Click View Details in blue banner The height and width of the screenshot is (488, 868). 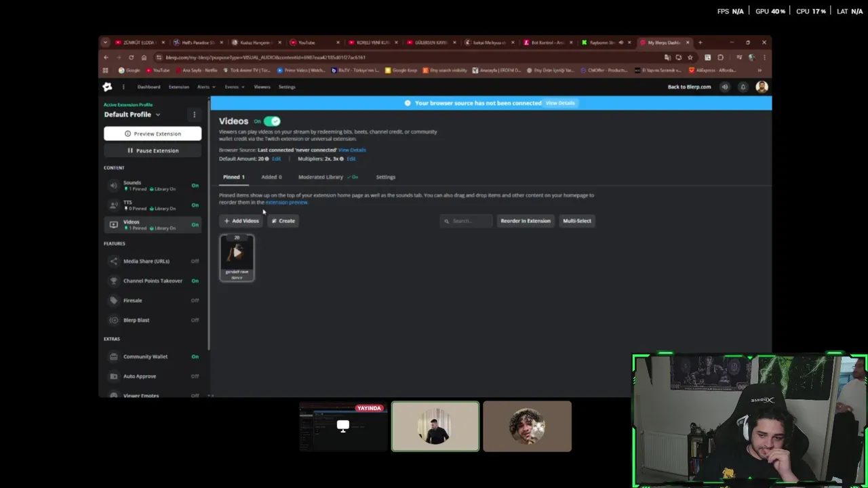click(560, 103)
